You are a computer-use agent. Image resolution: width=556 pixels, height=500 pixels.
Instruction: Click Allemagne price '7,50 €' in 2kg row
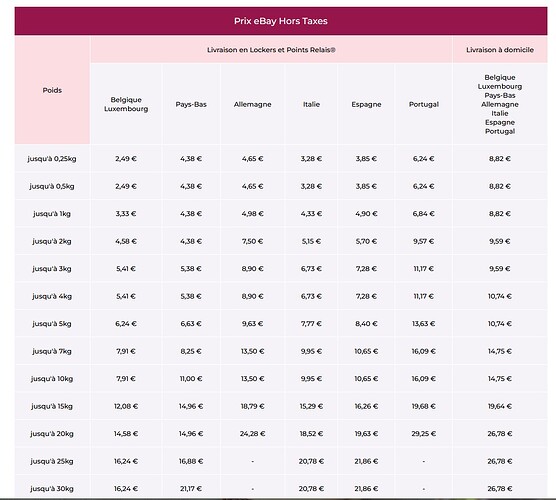click(252, 241)
